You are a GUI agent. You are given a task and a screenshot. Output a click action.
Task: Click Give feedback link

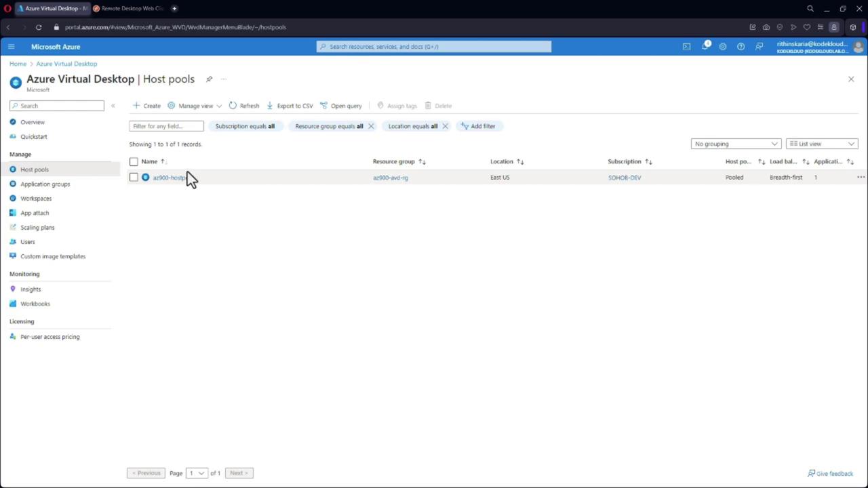830,474
